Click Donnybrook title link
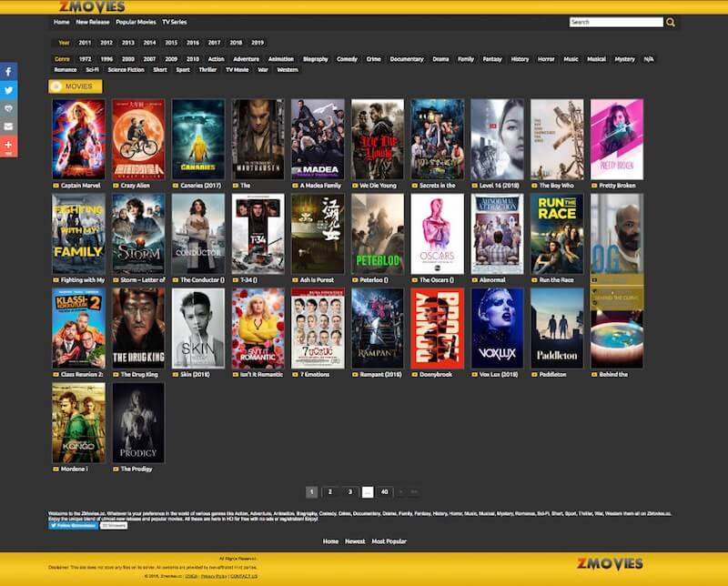The height and width of the screenshot is (586, 728). (x=436, y=375)
